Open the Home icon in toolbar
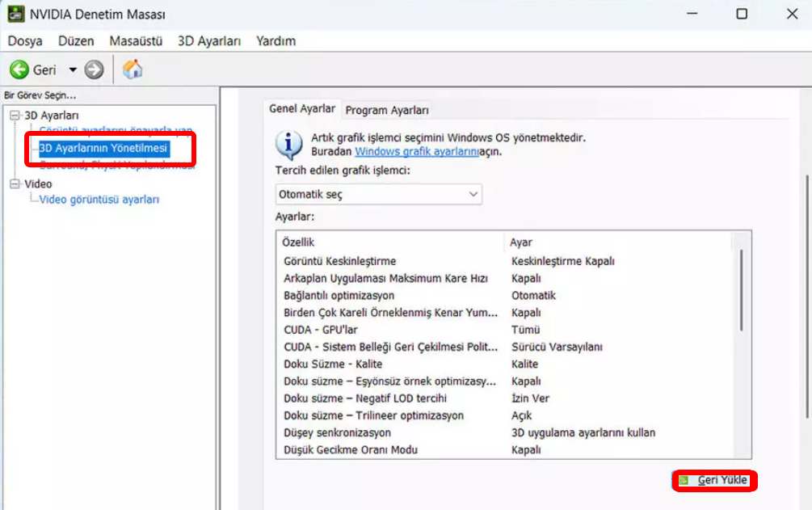Image resolution: width=812 pixels, height=510 pixels. pyautogui.click(x=133, y=70)
